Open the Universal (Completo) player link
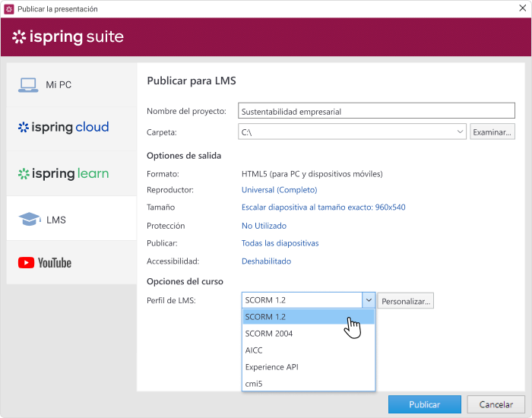This screenshot has height=418, width=532. coord(279,190)
